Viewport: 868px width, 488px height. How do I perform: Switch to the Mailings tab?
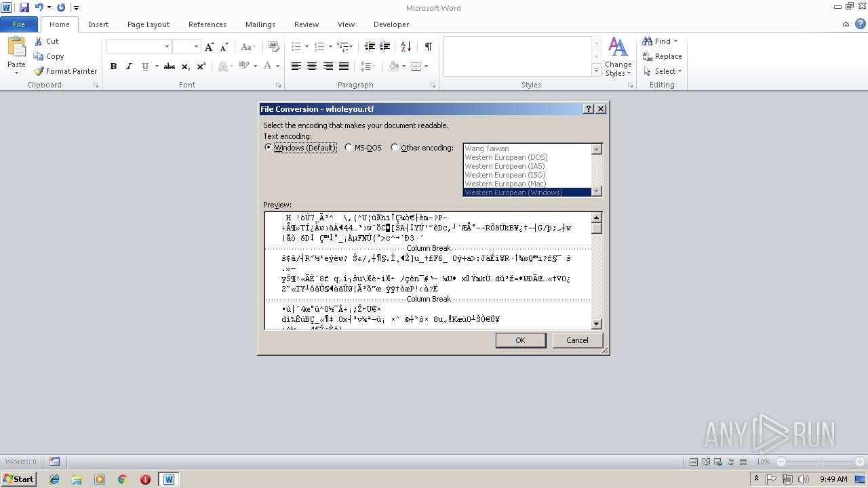coord(260,24)
